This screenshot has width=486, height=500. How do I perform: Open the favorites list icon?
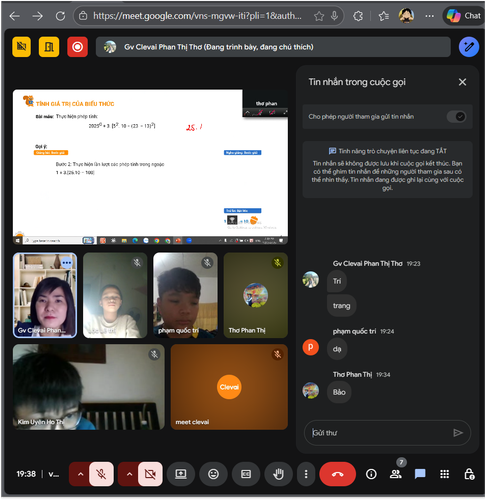click(x=384, y=16)
